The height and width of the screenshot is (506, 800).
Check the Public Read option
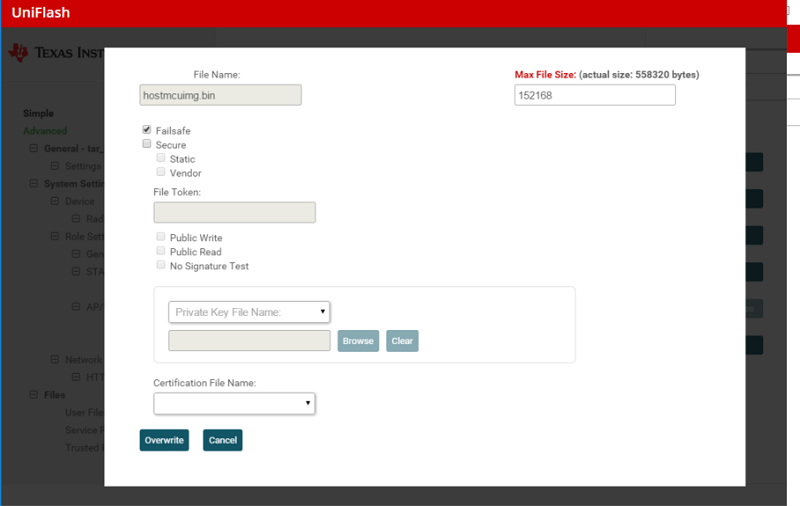pyautogui.click(x=161, y=252)
